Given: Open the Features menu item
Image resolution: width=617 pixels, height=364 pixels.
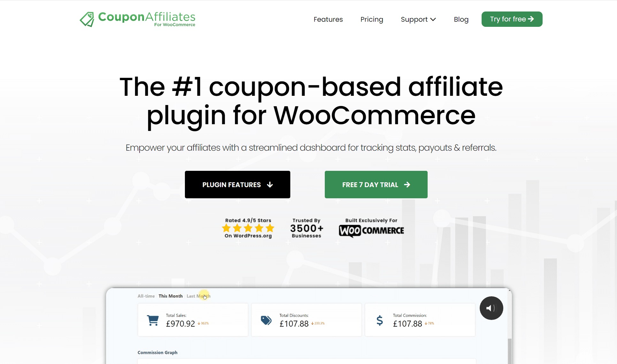Looking at the screenshot, I should point(328,19).
